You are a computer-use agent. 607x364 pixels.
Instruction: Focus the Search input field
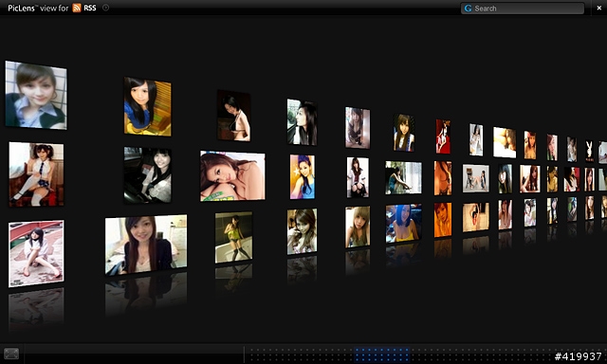(523, 9)
